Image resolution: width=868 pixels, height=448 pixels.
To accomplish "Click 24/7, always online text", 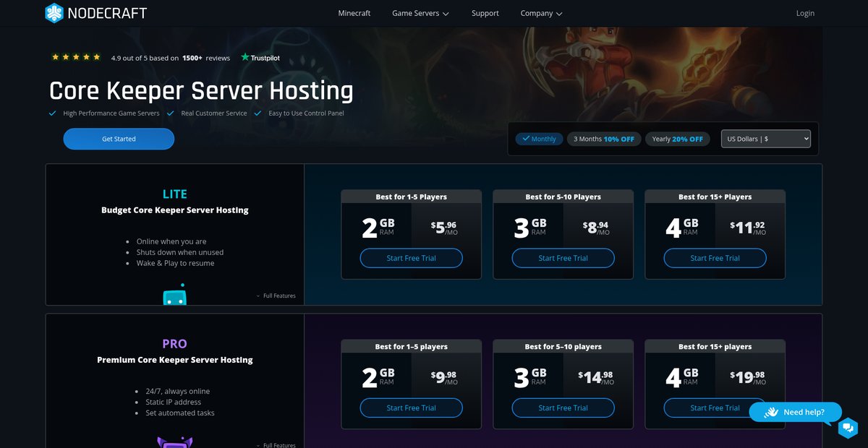I will coord(177,391).
